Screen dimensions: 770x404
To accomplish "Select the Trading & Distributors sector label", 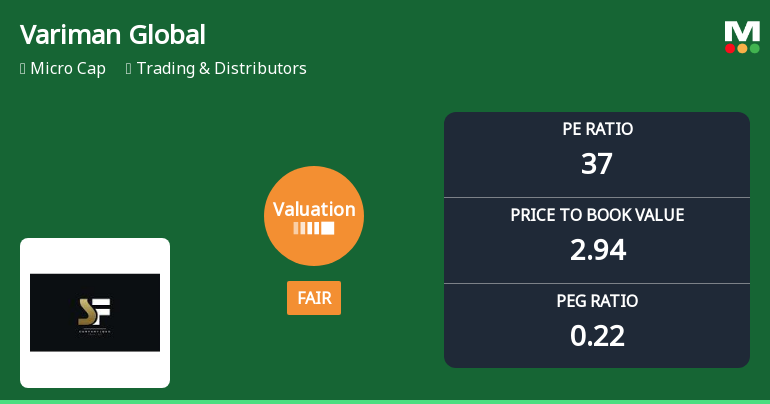I will [x=221, y=69].
